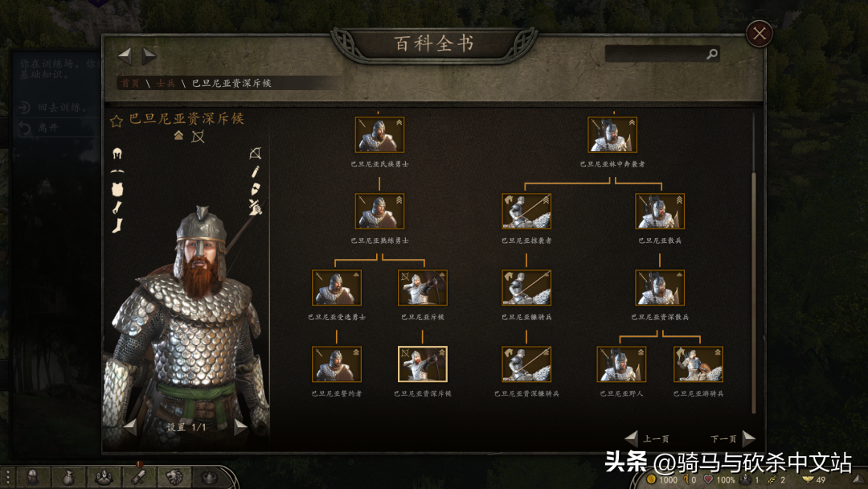Show next equipment set with right arrow
This screenshot has height=489, width=868.
[x=240, y=427]
